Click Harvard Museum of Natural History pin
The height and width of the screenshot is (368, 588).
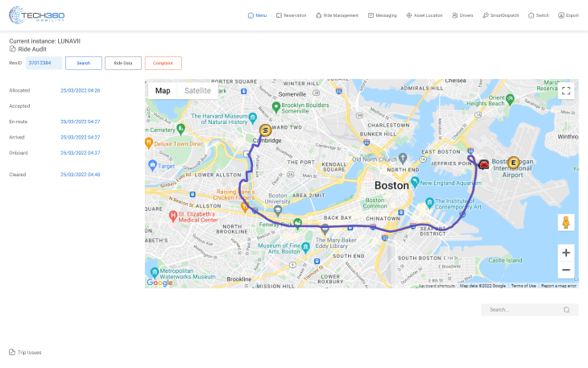[253, 118]
